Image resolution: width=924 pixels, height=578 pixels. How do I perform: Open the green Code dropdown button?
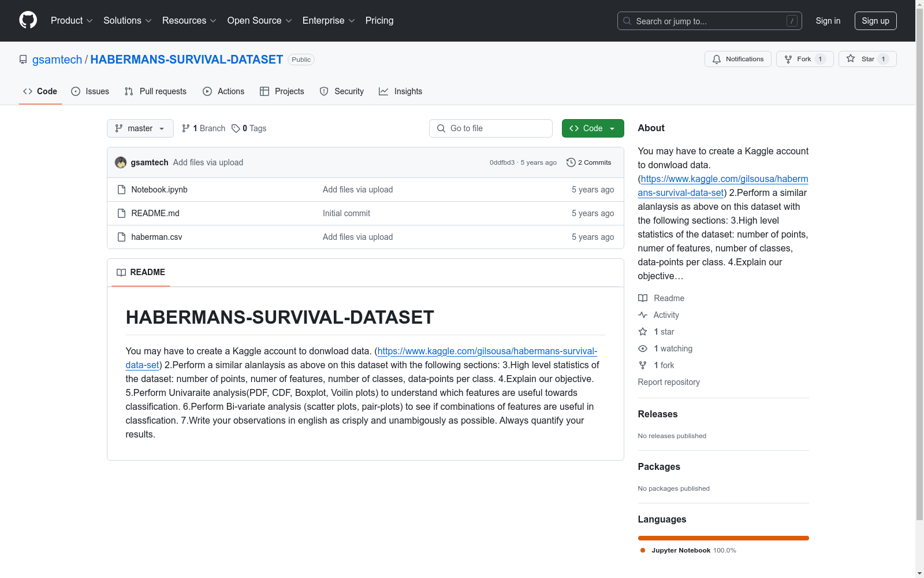click(593, 128)
